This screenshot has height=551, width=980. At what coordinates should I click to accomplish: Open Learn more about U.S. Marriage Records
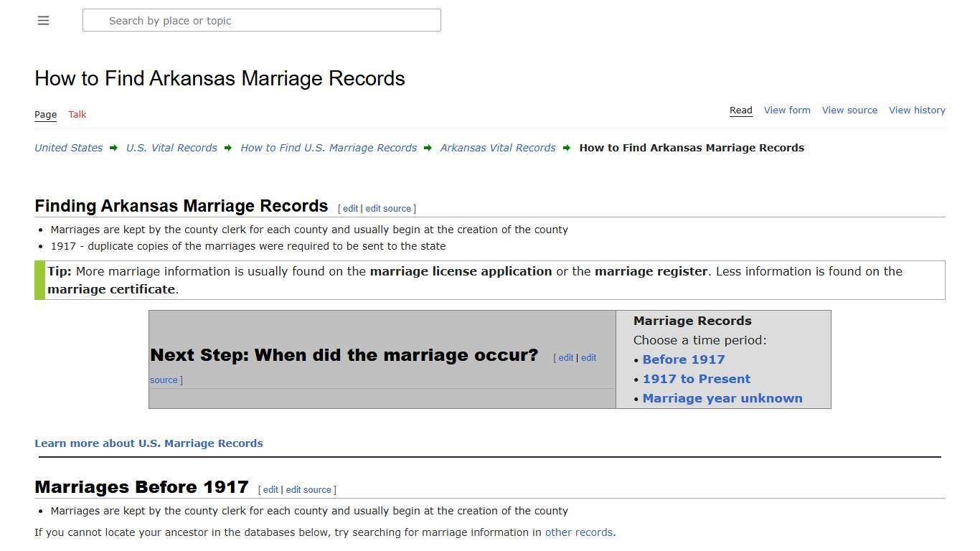(149, 443)
